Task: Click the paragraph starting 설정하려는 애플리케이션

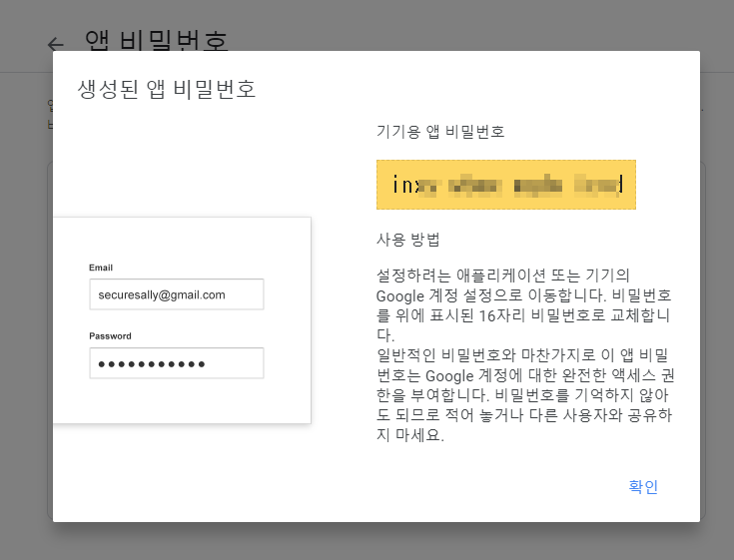Action: (x=524, y=304)
